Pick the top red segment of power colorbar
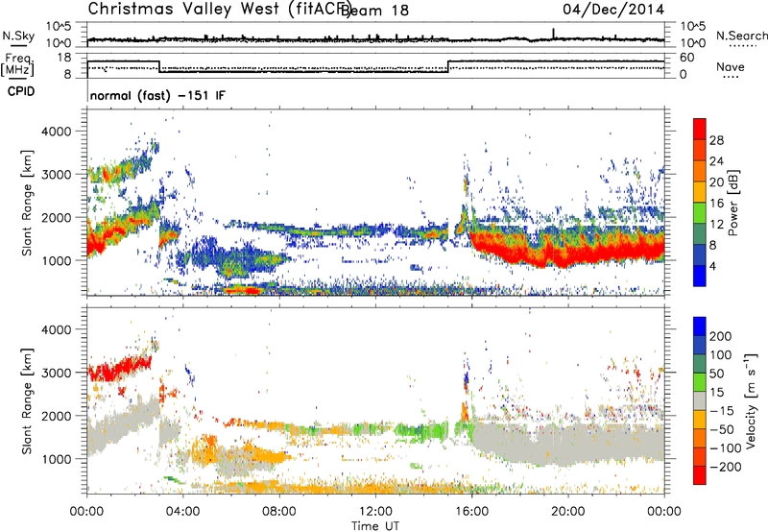This screenshot has width=768, height=532. click(x=700, y=130)
